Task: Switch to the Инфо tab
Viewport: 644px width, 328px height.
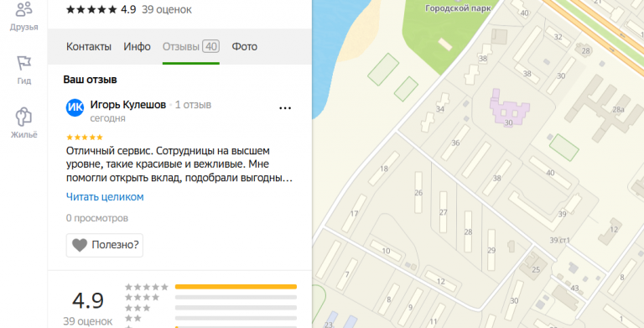Action: point(137,46)
